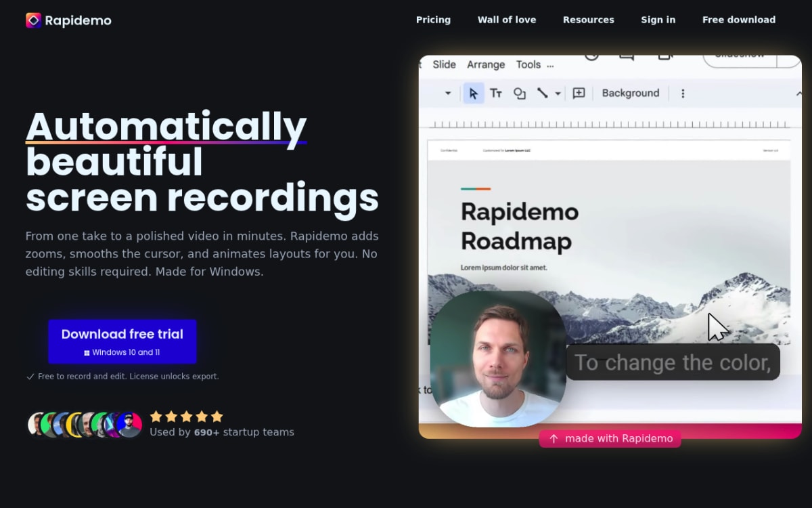Click the presenter webcam bubble
Image resolution: width=812 pixels, height=508 pixels.
coord(498,359)
